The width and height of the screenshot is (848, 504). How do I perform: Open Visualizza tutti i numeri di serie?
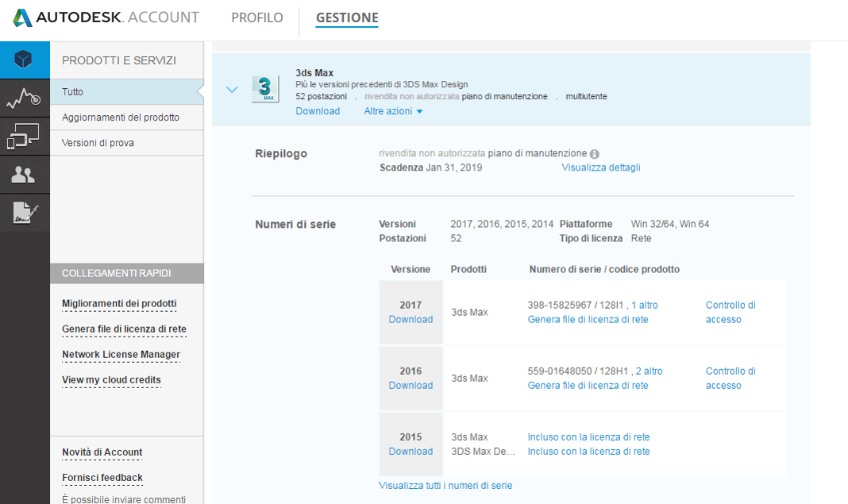click(x=445, y=486)
